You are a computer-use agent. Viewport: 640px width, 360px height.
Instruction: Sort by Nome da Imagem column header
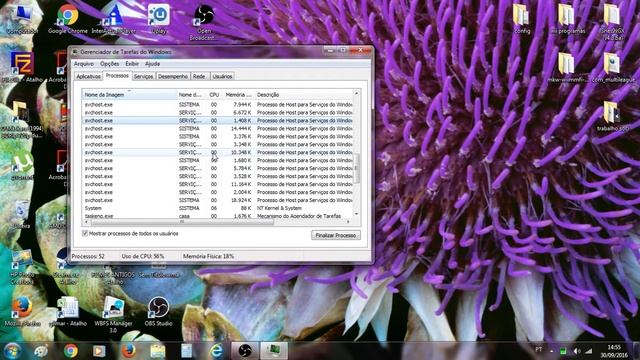pos(129,95)
